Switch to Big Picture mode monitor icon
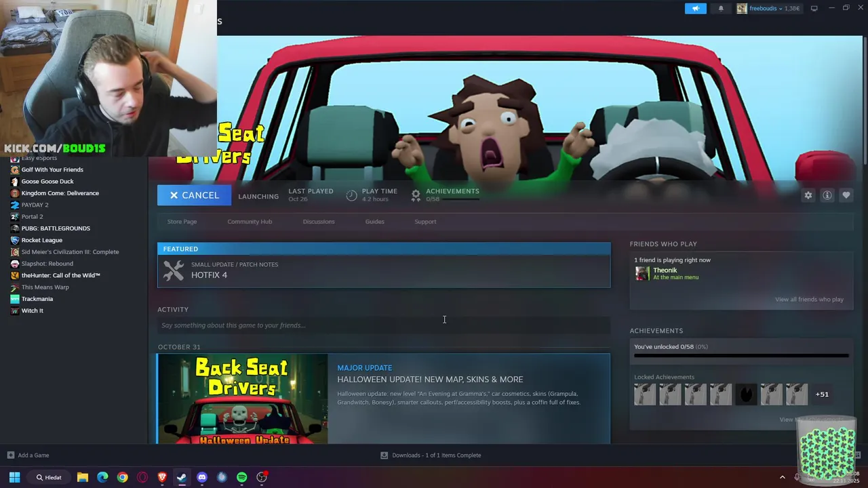 (814, 8)
